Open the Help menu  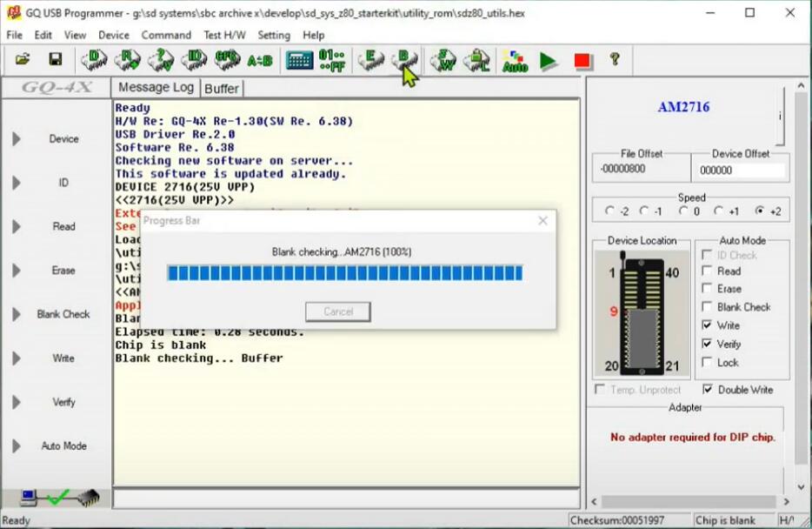point(313,35)
